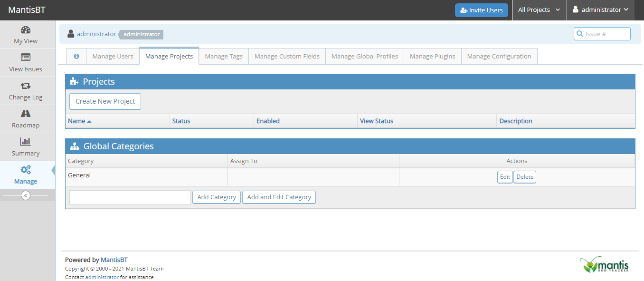Click the info icon tab
This screenshot has height=281, width=644.
[x=76, y=56]
